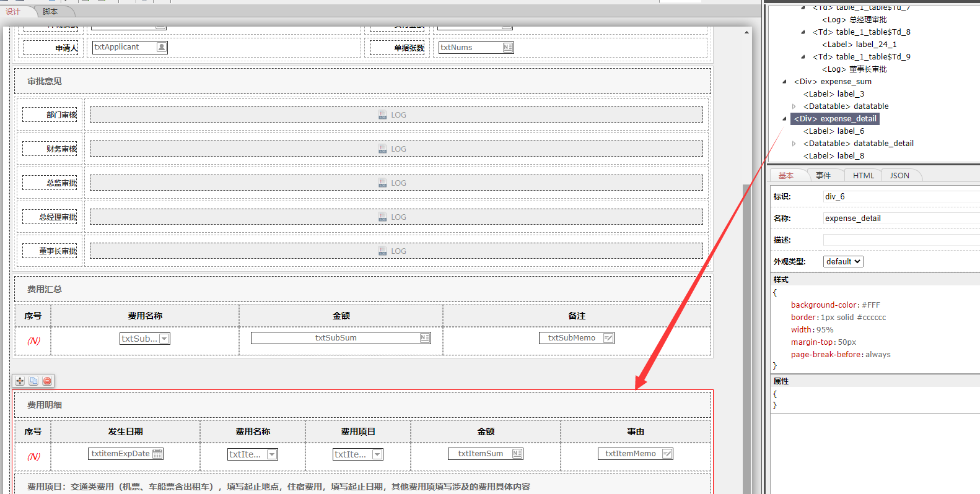Click the txtNums field on the form
This screenshot has height=494, width=980.
coord(476,48)
